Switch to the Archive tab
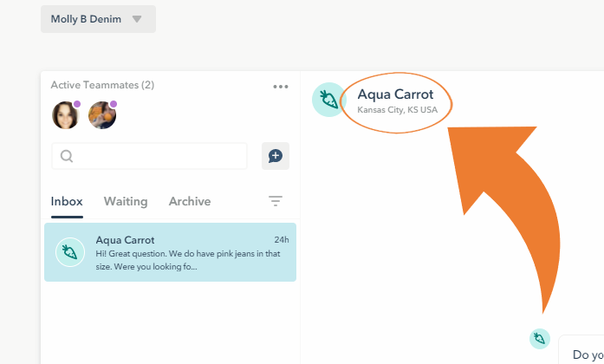 coord(190,201)
